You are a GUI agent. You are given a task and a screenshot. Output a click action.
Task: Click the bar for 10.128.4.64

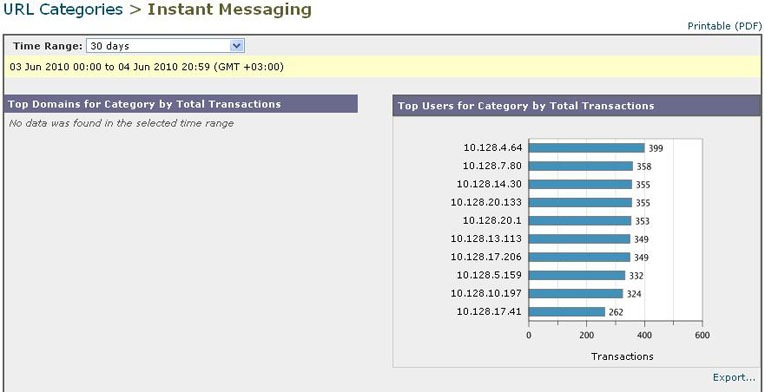(586, 148)
